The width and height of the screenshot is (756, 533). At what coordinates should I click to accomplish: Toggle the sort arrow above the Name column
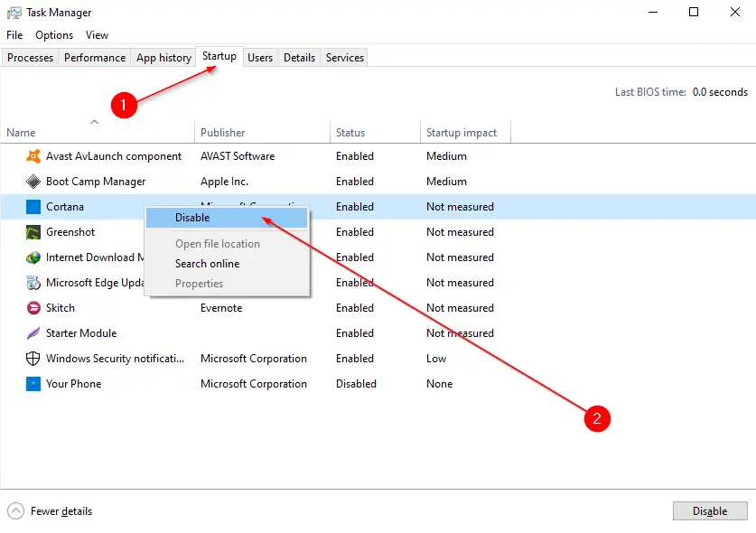(x=95, y=122)
